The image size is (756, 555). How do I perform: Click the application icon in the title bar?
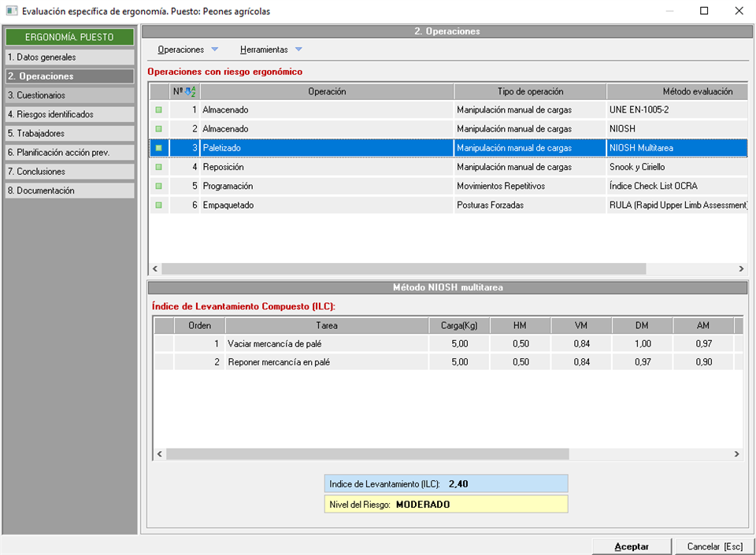pyautogui.click(x=12, y=11)
